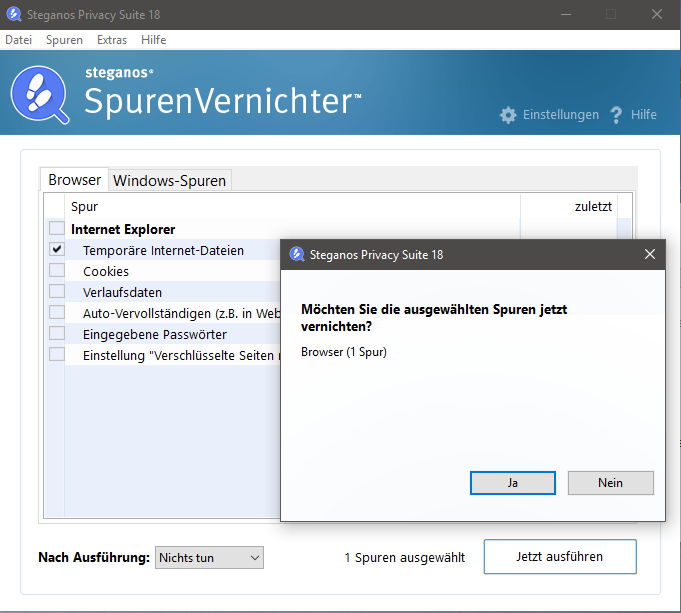This screenshot has height=613, width=681.
Task: Click the question mark help icon
Action: tap(616, 115)
